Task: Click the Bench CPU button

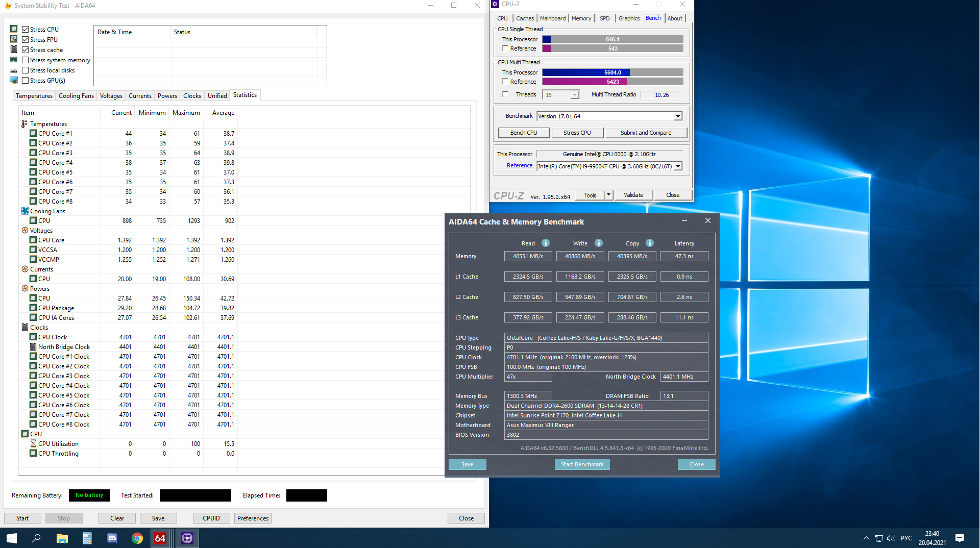Action: [524, 132]
